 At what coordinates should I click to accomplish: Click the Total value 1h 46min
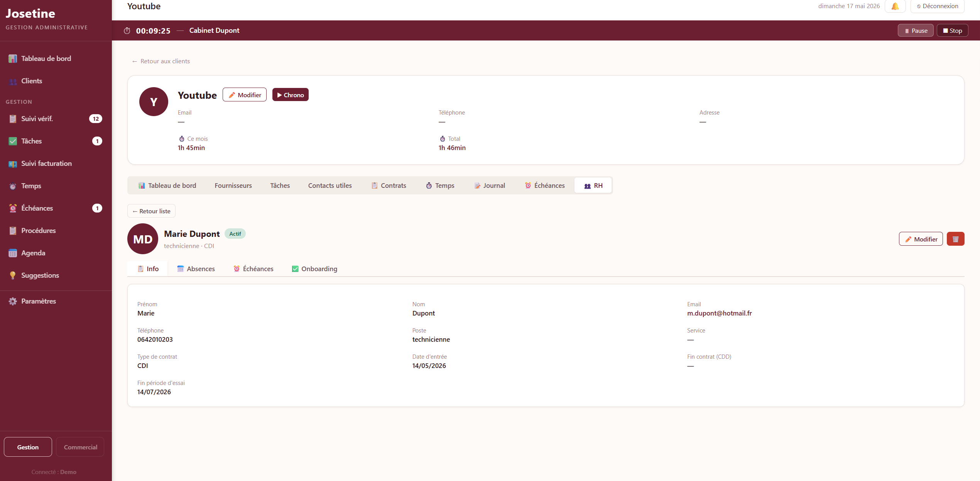tap(452, 148)
